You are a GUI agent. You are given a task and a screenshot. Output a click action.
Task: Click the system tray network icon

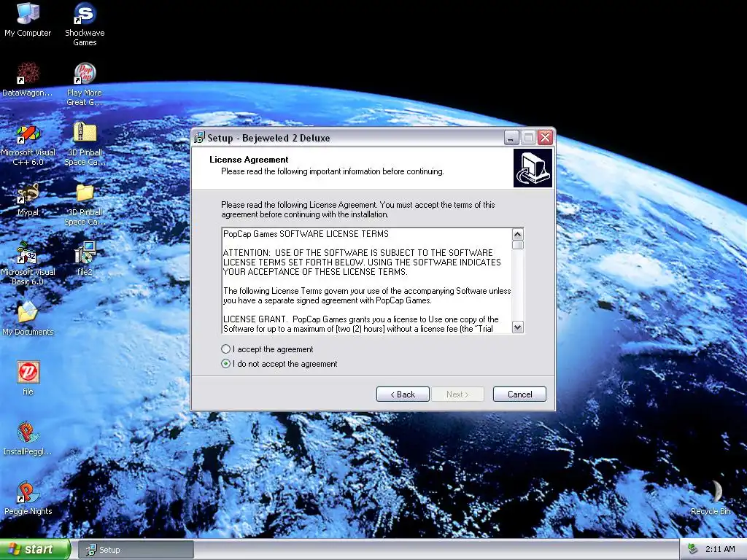pyautogui.click(x=692, y=550)
